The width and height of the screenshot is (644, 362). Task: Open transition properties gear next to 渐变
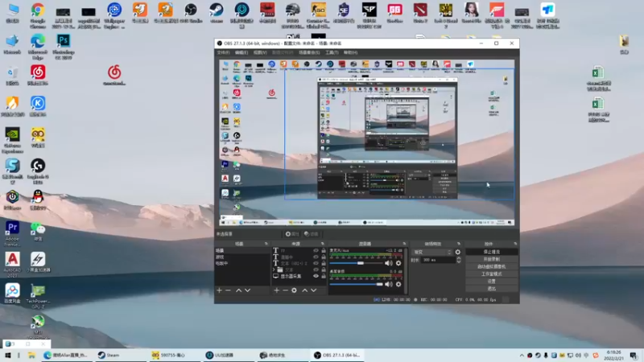pos(458,252)
